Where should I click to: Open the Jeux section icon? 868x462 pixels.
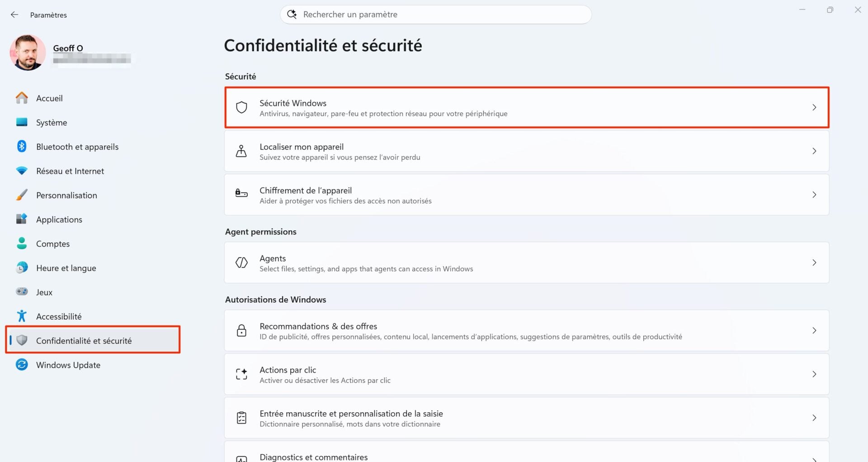(22, 292)
